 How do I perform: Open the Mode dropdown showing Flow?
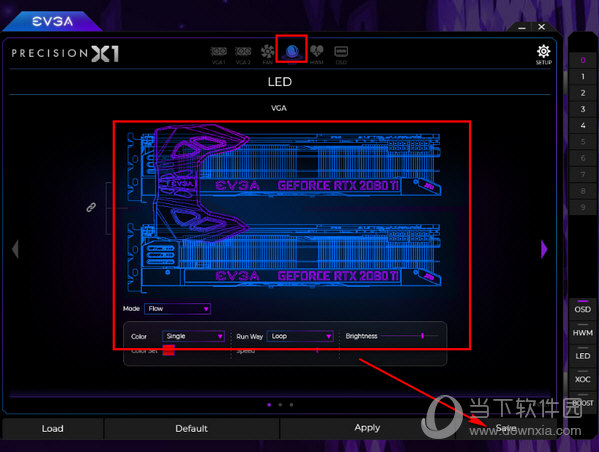coord(177,308)
